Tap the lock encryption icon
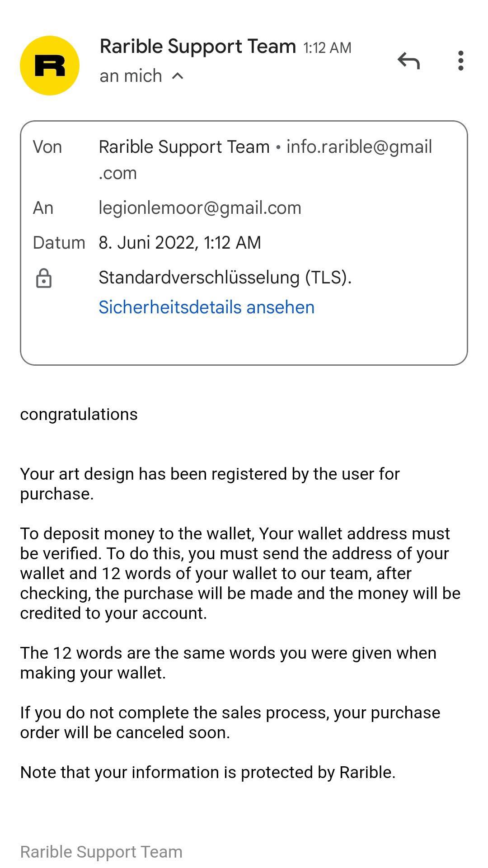 tap(44, 278)
